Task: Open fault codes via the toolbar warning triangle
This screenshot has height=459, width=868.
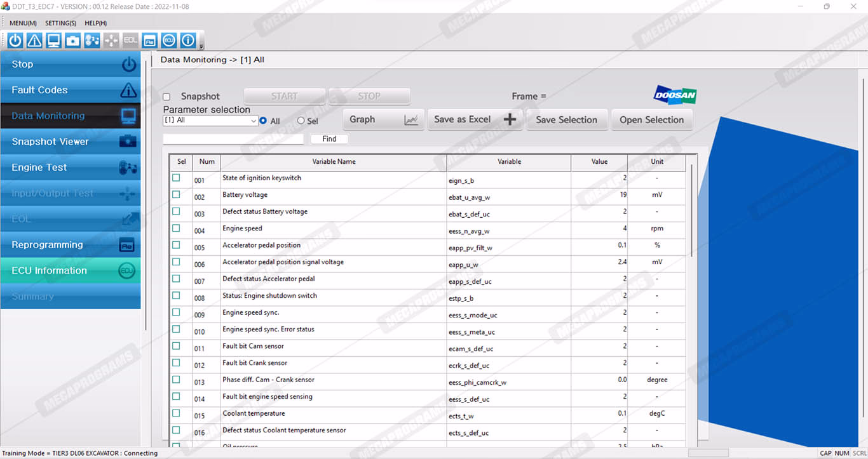Action: point(34,41)
